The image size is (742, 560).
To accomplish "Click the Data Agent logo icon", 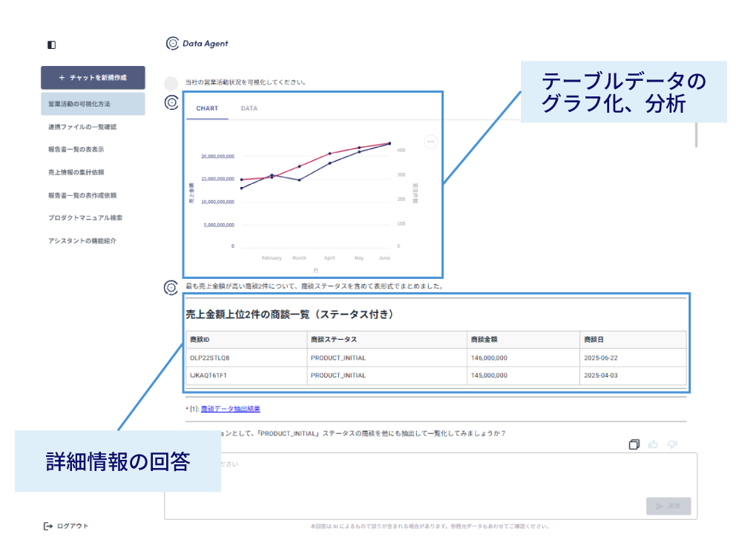I will (x=172, y=44).
